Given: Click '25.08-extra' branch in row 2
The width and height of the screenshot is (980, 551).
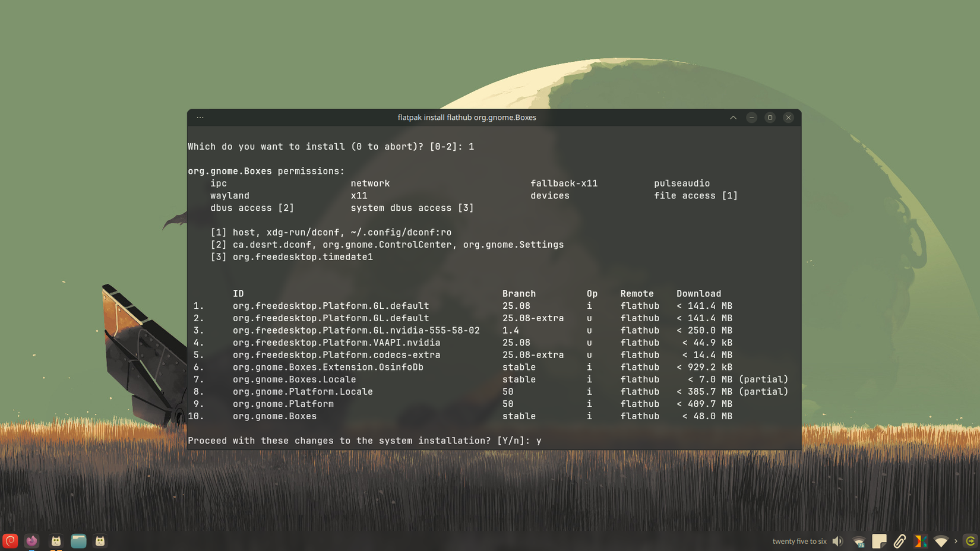Looking at the screenshot, I should (x=533, y=318).
